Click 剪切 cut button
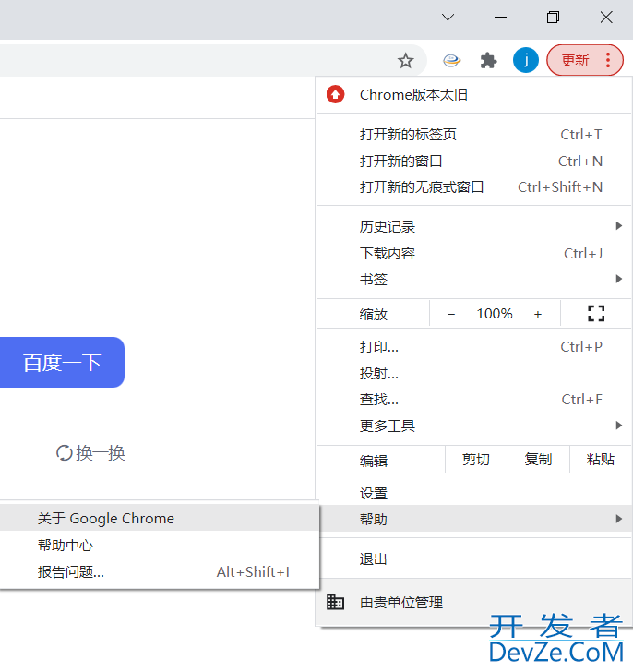Image resolution: width=633 pixels, height=672 pixels. coord(476,460)
